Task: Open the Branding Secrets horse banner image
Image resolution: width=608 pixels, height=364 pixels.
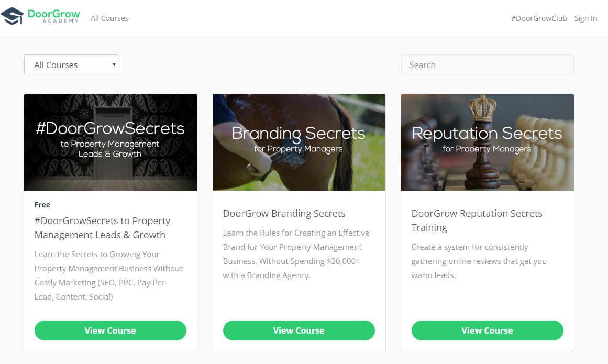Action: tap(299, 142)
